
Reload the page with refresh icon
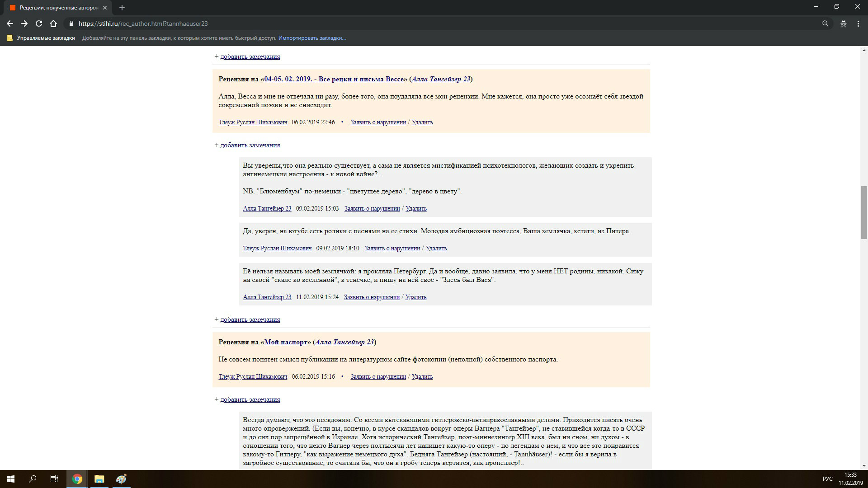click(x=39, y=23)
